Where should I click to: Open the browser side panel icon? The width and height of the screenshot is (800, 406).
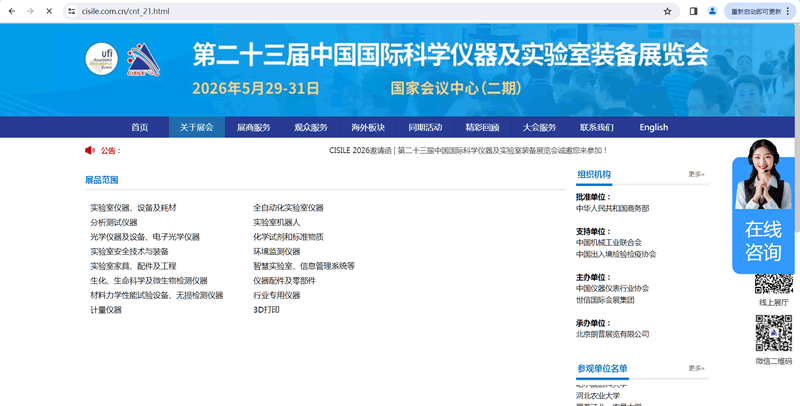pos(693,11)
